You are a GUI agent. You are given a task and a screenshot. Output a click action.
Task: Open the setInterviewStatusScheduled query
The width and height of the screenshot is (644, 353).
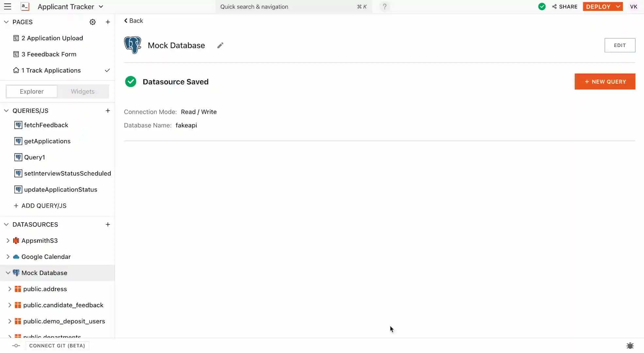(68, 173)
